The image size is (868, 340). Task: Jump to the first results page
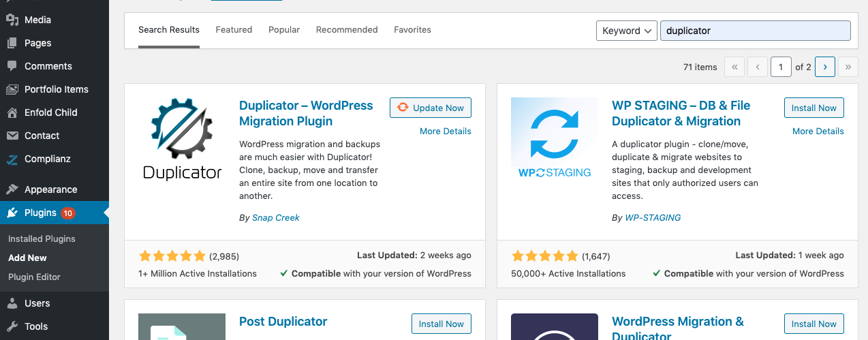734,67
